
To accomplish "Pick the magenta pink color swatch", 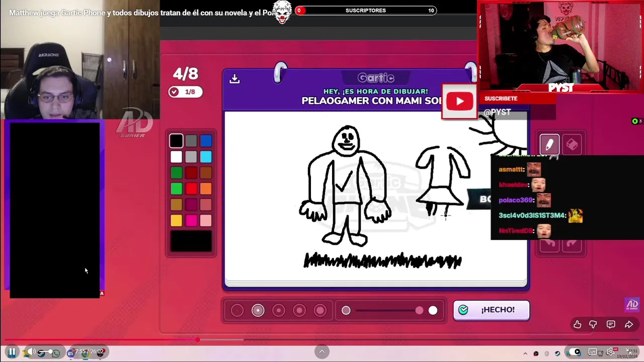I will coord(191,221).
